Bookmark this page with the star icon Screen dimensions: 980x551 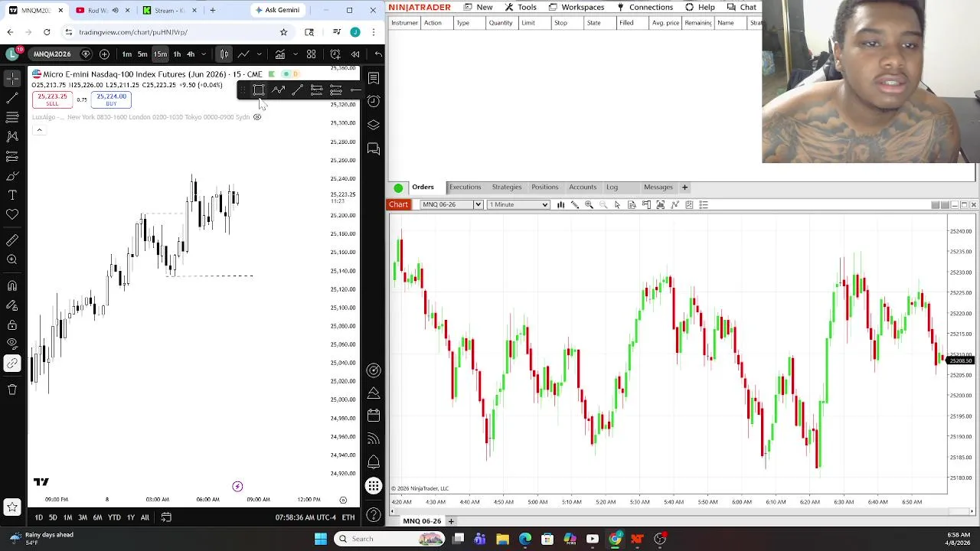[x=283, y=32]
